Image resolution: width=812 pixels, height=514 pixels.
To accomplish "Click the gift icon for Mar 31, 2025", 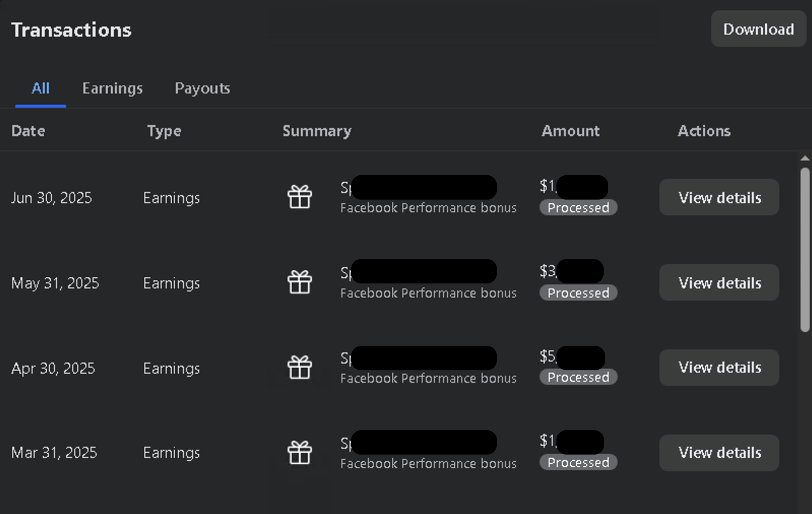I will (x=300, y=453).
